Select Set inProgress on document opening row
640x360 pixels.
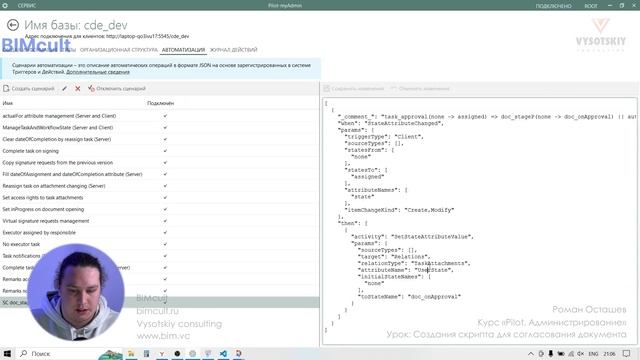click(x=160, y=209)
